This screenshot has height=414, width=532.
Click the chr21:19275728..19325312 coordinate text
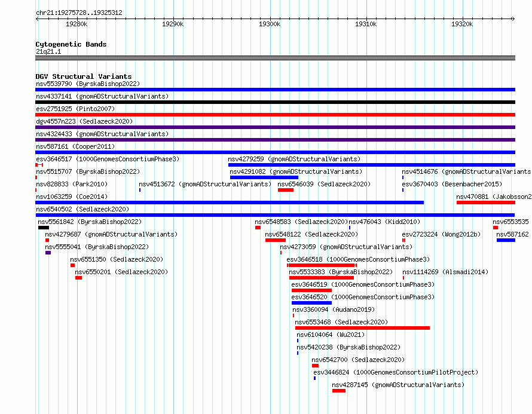point(79,13)
